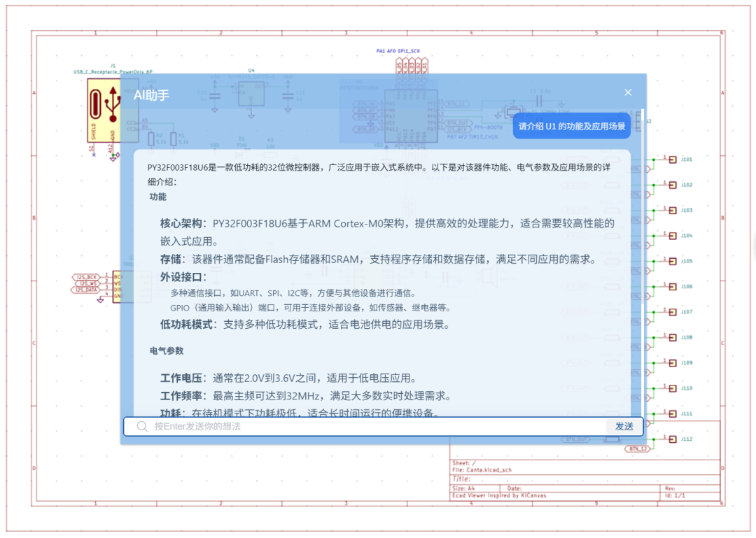Click the Id: 1/1 title block field

[x=675, y=495]
